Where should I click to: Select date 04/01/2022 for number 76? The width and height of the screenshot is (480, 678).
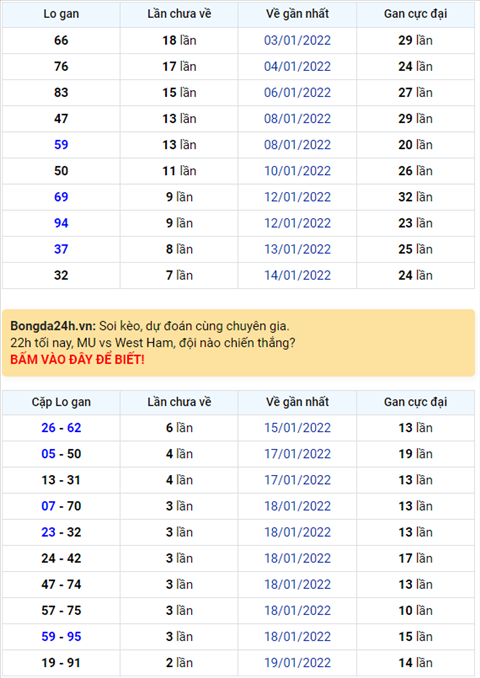click(x=298, y=67)
